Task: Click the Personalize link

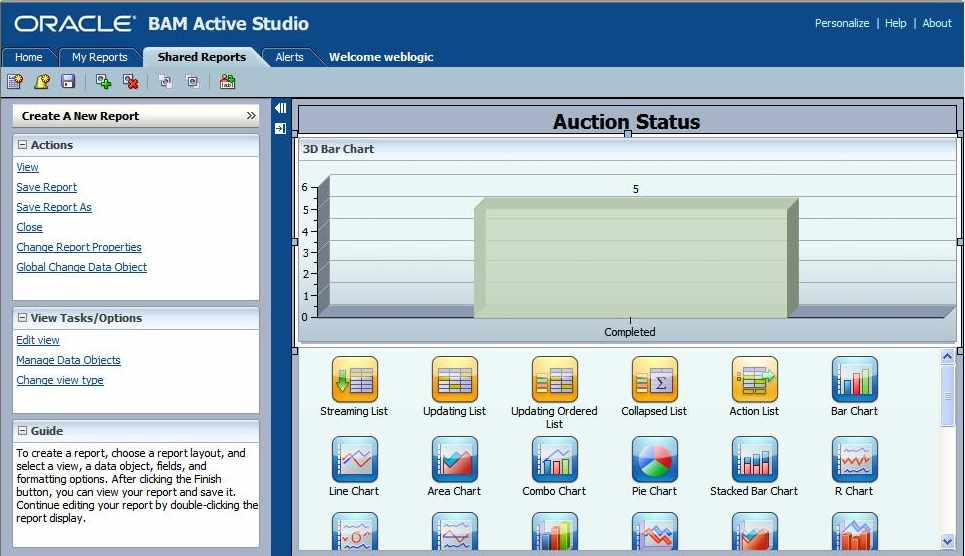Action: pyautogui.click(x=842, y=23)
